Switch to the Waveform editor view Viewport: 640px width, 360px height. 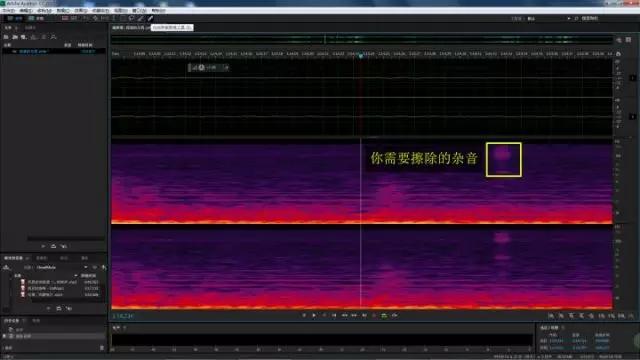click(15, 18)
